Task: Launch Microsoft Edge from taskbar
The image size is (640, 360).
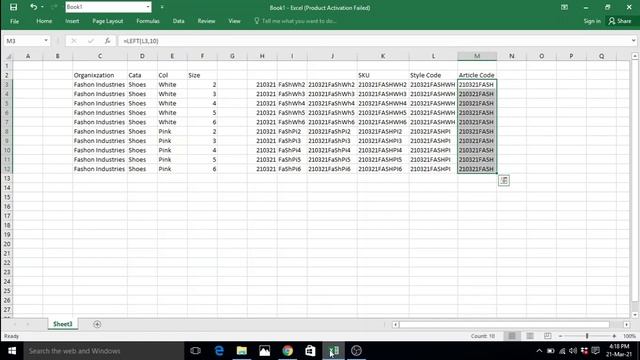Action: coord(219,351)
